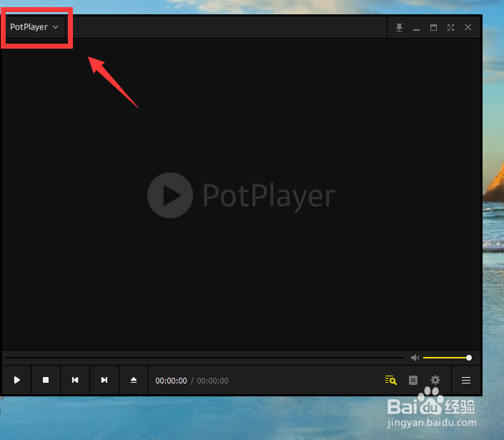Start playback with the Play button
504x440 pixels.
click(x=16, y=380)
